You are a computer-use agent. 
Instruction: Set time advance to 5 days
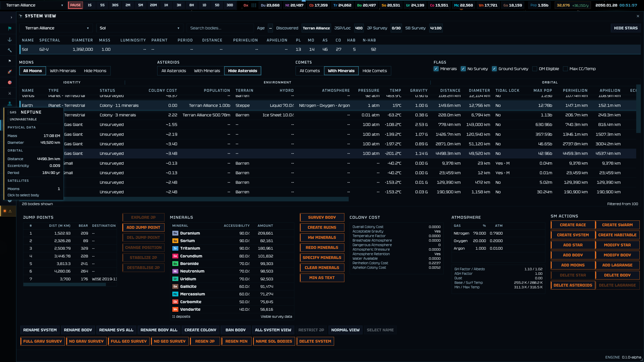click(217, 5)
